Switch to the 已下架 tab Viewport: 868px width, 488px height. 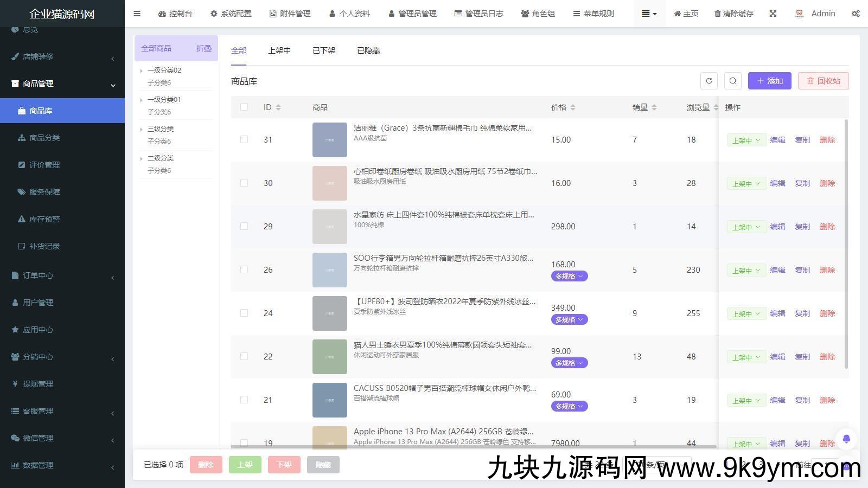(323, 50)
